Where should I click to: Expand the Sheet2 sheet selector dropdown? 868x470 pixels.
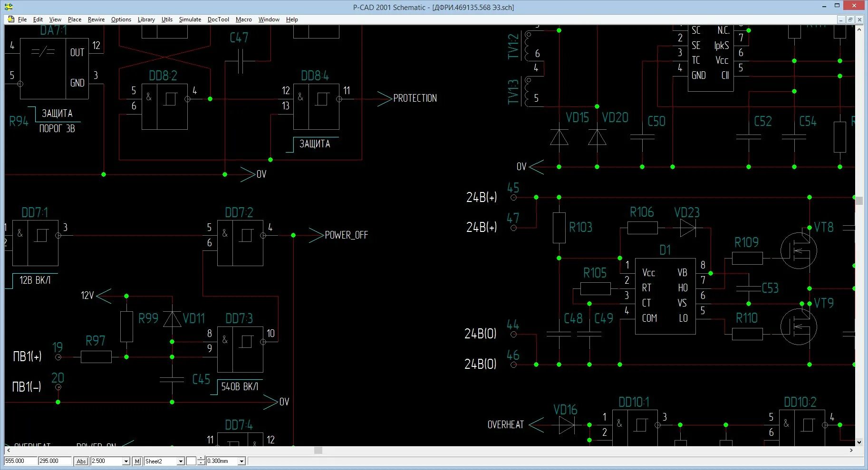click(x=181, y=461)
